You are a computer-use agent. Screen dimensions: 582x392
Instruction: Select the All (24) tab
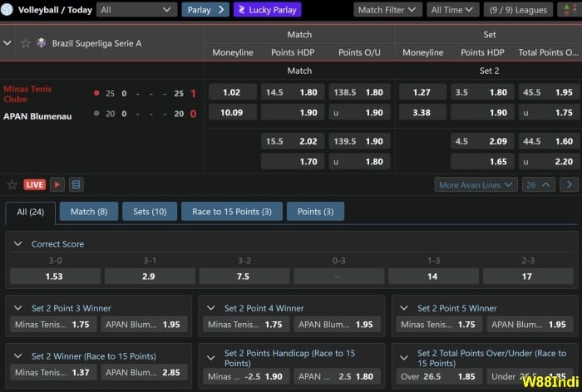tap(31, 212)
